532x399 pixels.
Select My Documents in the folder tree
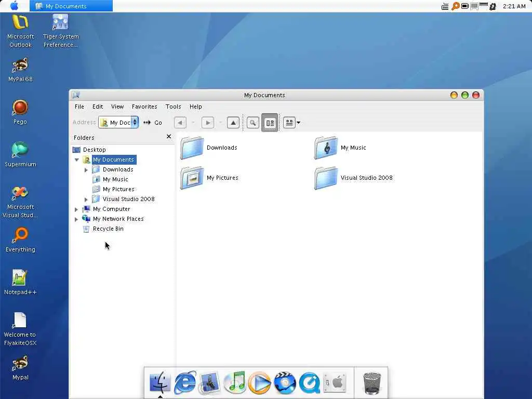114,159
